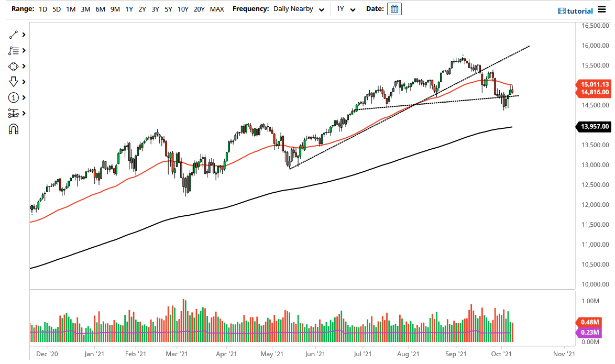Screen dimensions: 615x364
Task: Open the Frequency dropdown
Action: 321,9
